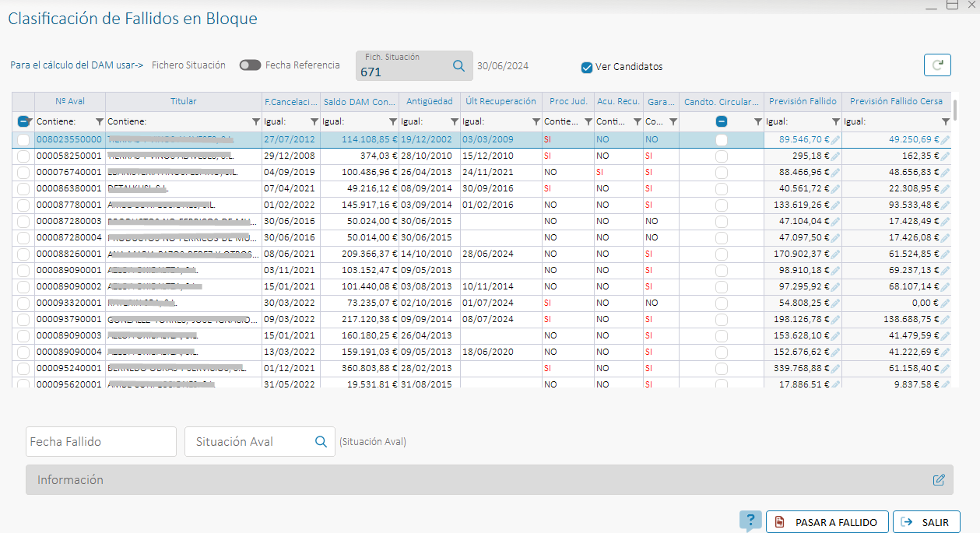Select the highlighted aval 008023550000 cell
The height and width of the screenshot is (533, 980).
69,139
